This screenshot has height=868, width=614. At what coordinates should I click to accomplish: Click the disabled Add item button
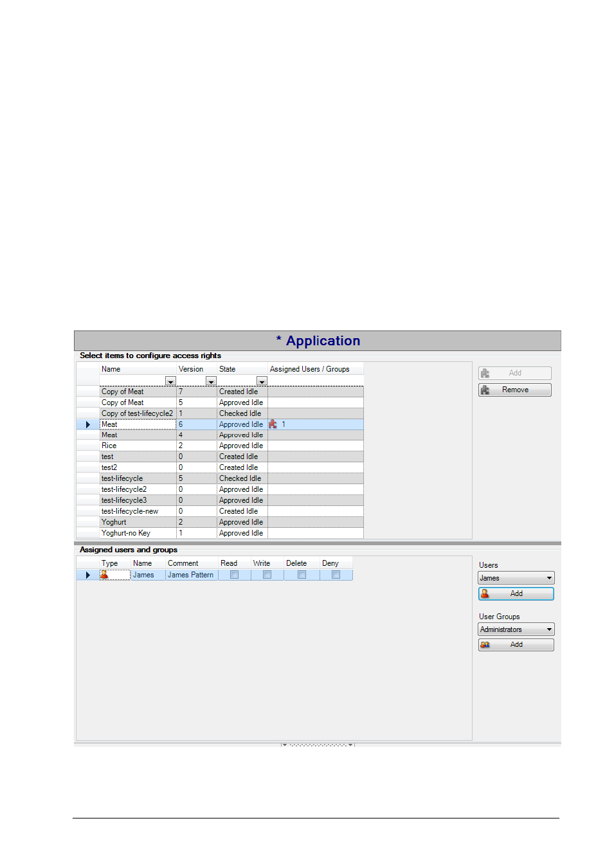pos(514,373)
